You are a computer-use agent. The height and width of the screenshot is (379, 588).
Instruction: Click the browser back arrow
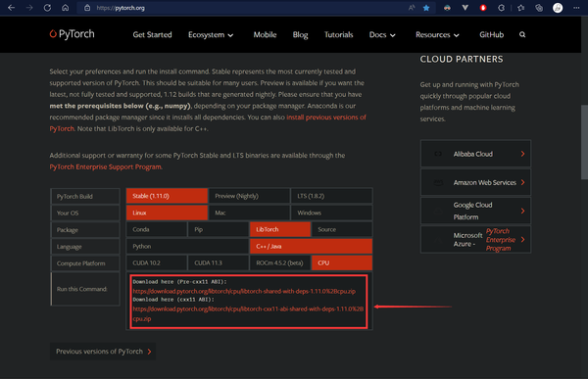tap(11, 8)
